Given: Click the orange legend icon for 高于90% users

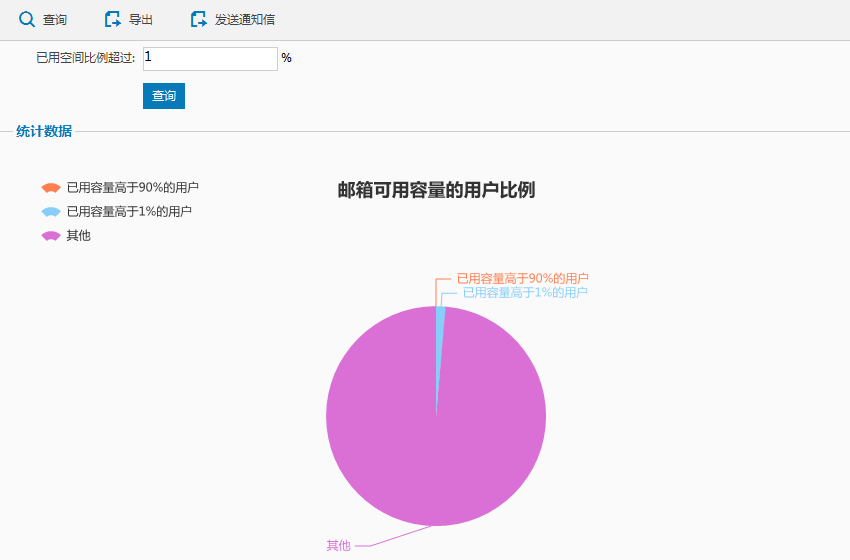Looking at the screenshot, I should coord(51,188).
